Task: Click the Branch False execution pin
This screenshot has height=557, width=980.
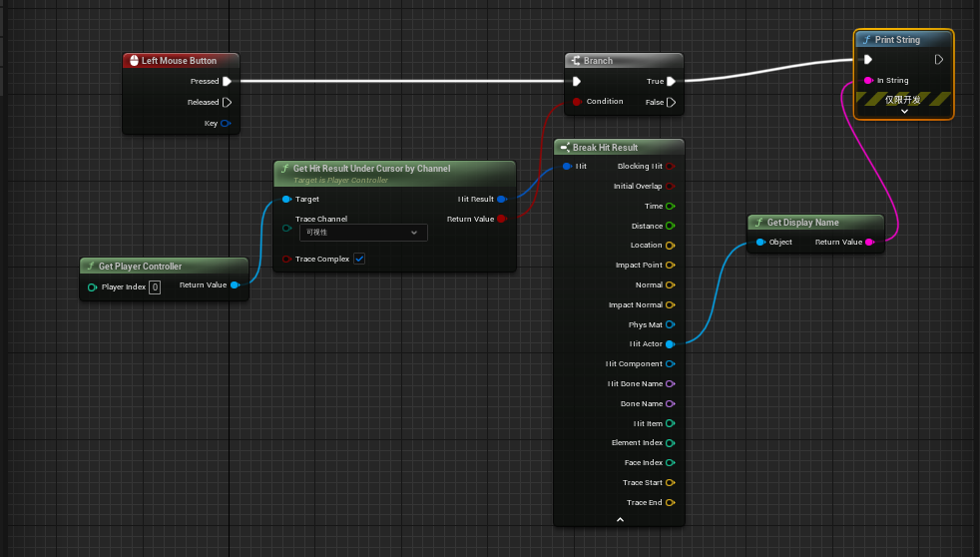Action: click(x=672, y=102)
